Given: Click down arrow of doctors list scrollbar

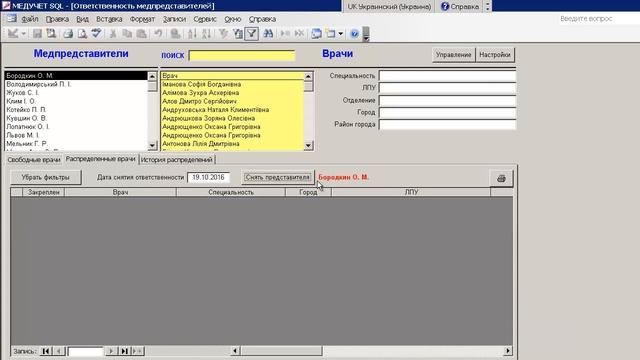Looking at the screenshot, I should 309,145.
